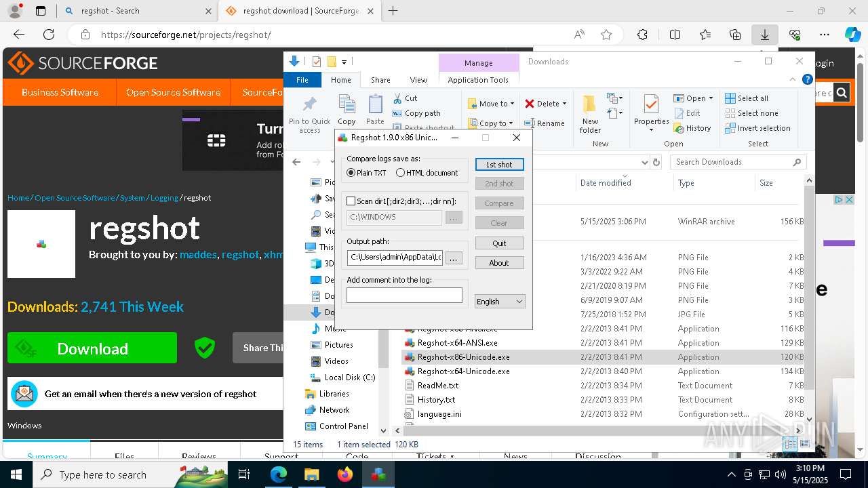Click the History ribbon item

pos(692,128)
